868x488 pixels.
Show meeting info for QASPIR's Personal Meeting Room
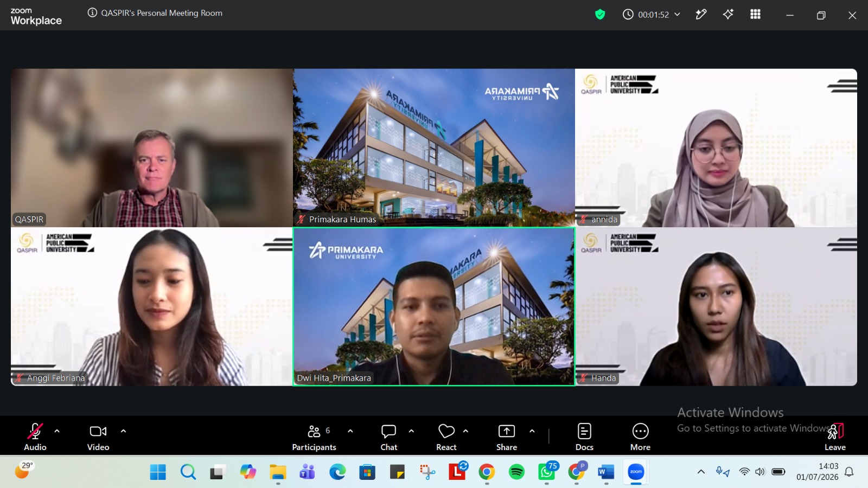point(92,13)
